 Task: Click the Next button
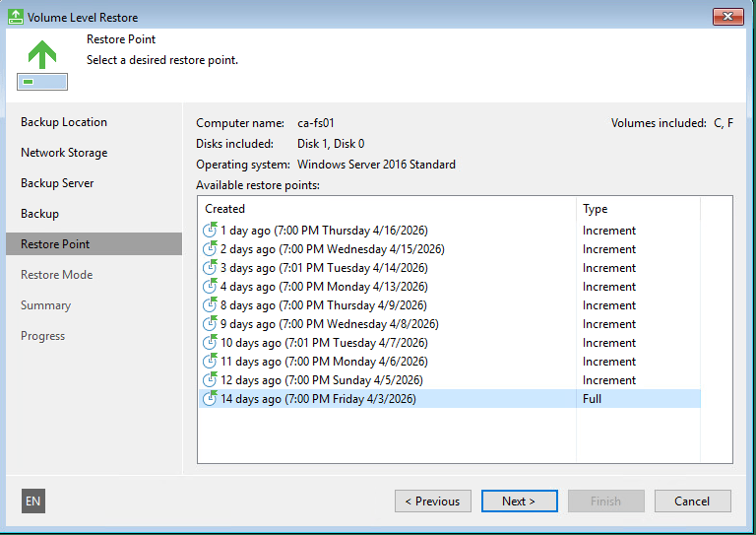coord(520,502)
